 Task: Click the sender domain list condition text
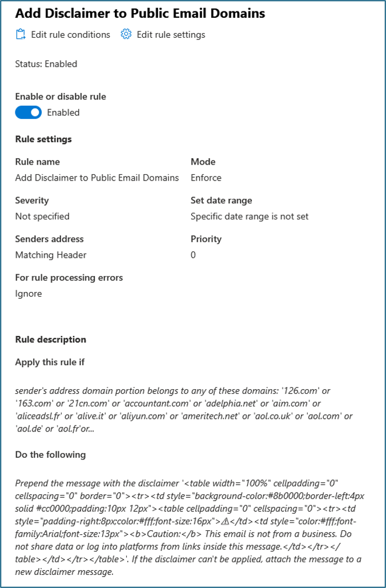(x=184, y=410)
